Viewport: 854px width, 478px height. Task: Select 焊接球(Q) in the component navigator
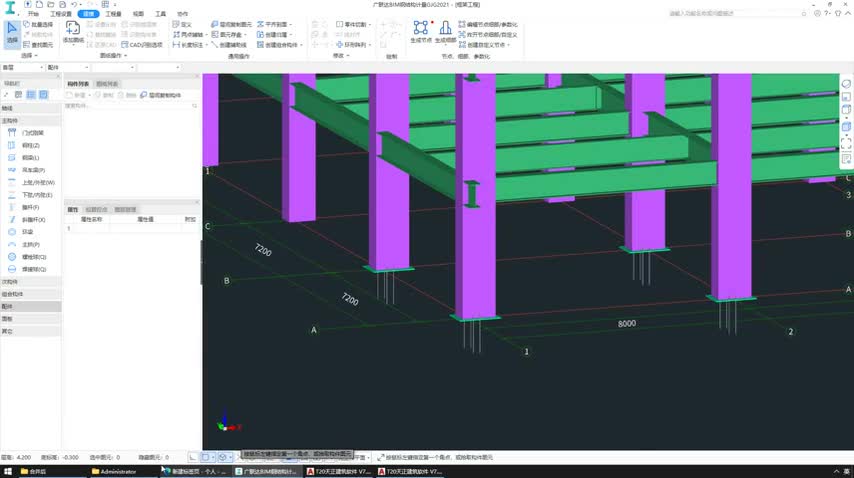click(27, 269)
